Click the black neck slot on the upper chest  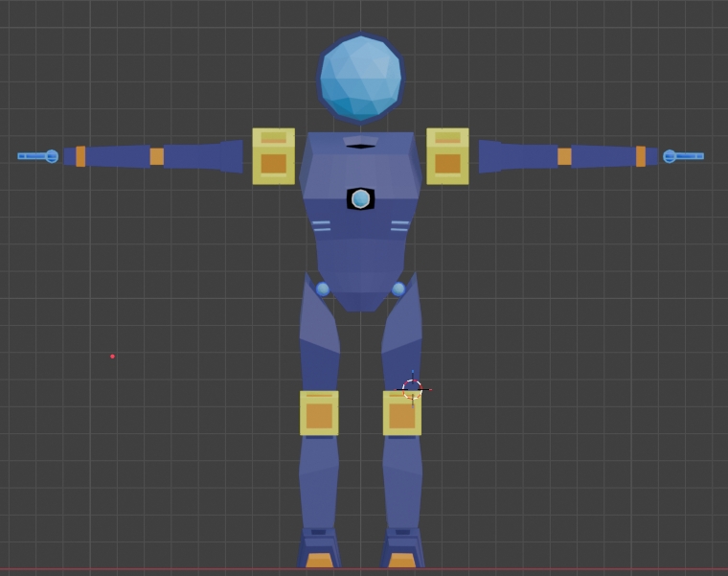pyautogui.click(x=360, y=145)
